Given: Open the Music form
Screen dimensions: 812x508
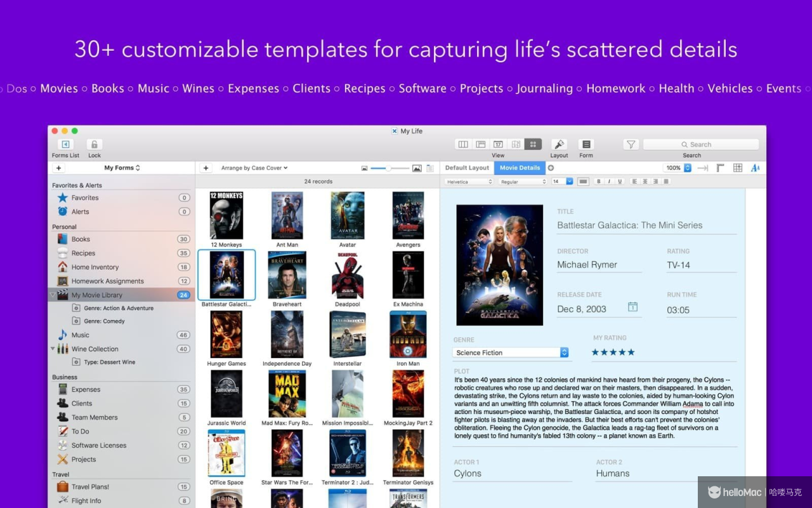Looking at the screenshot, I should (x=122, y=335).
